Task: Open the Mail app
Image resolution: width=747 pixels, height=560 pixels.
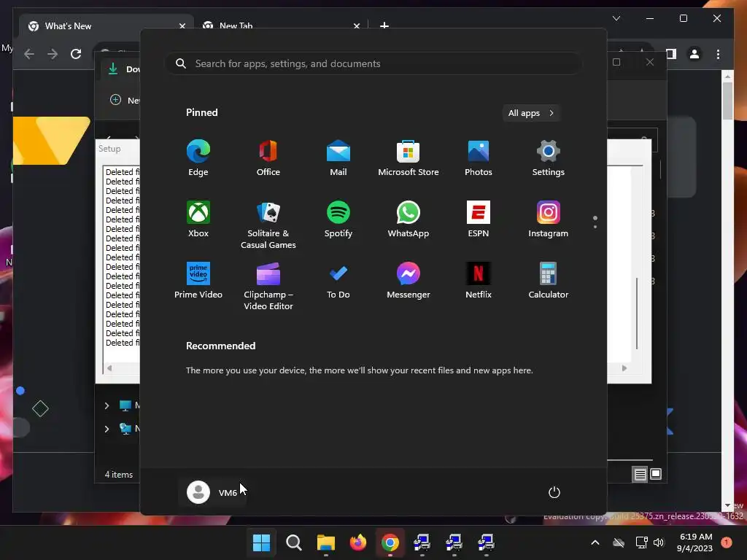Action: 338,158
